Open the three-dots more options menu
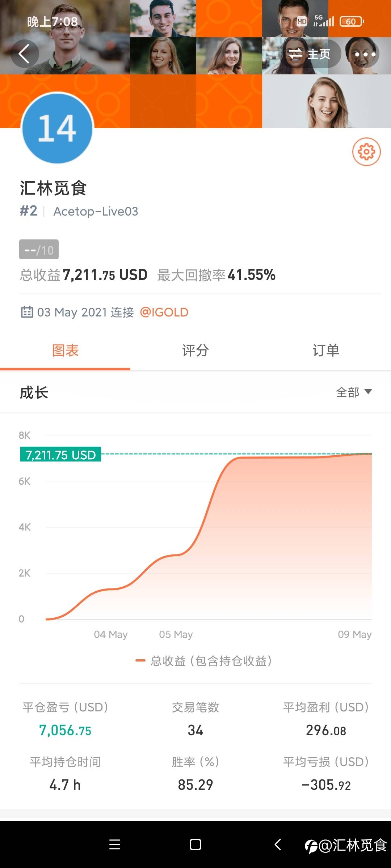 tap(365, 54)
